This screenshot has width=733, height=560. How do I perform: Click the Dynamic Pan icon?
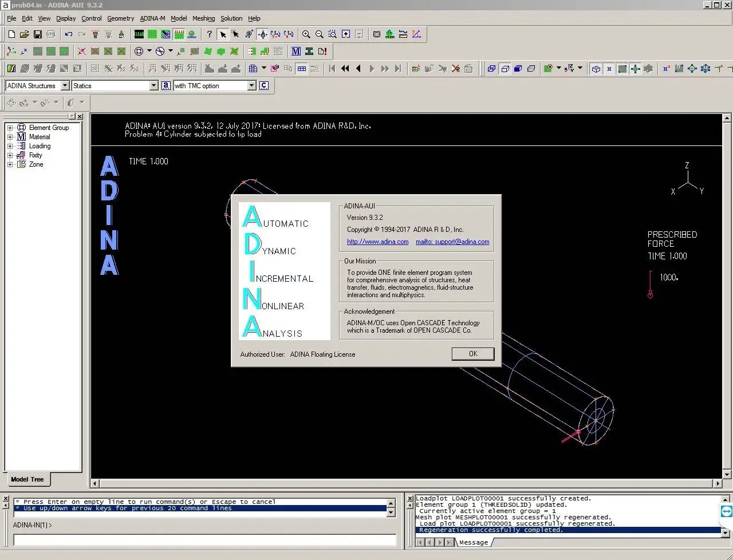[263, 34]
